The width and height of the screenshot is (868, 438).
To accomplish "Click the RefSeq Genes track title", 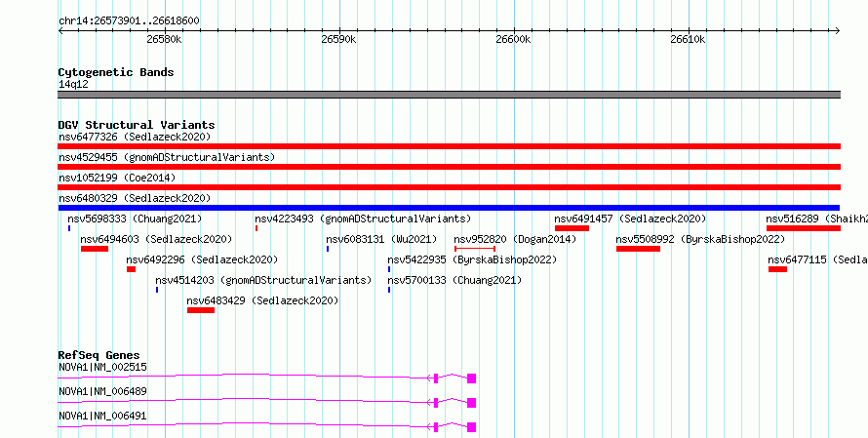I will click(99, 355).
